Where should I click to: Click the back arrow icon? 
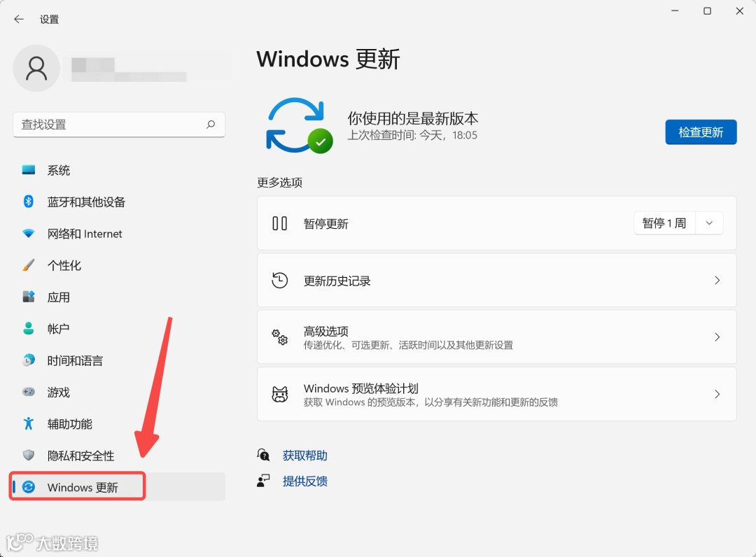[19, 20]
